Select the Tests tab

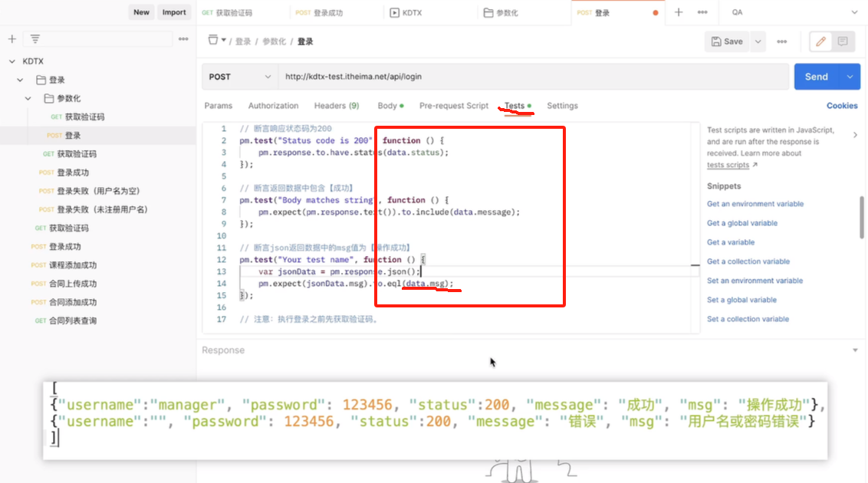pos(517,106)
